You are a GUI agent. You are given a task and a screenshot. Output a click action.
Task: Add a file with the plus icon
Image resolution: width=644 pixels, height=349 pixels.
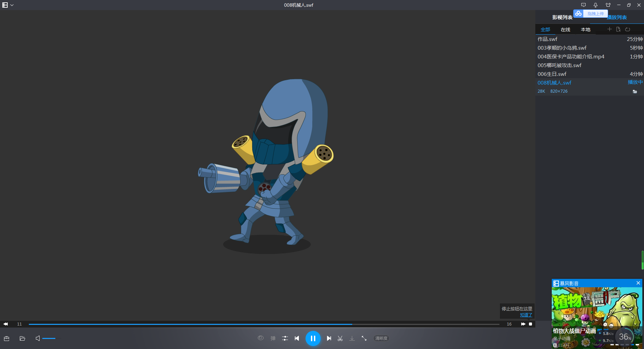click(609, 29)
